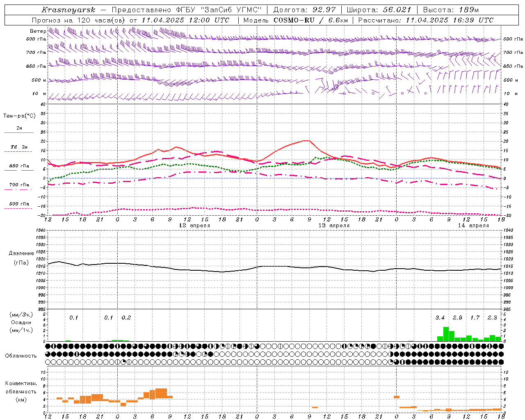
Task: Click the tallest orange convective cloud bar
Action: coord(161,393)
